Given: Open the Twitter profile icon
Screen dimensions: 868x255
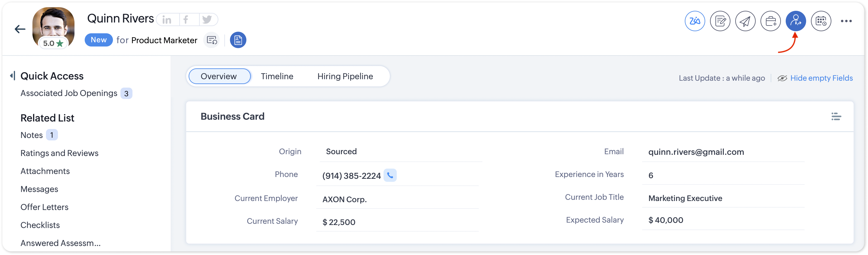Looking at the screenshot, I should [207, 20].
